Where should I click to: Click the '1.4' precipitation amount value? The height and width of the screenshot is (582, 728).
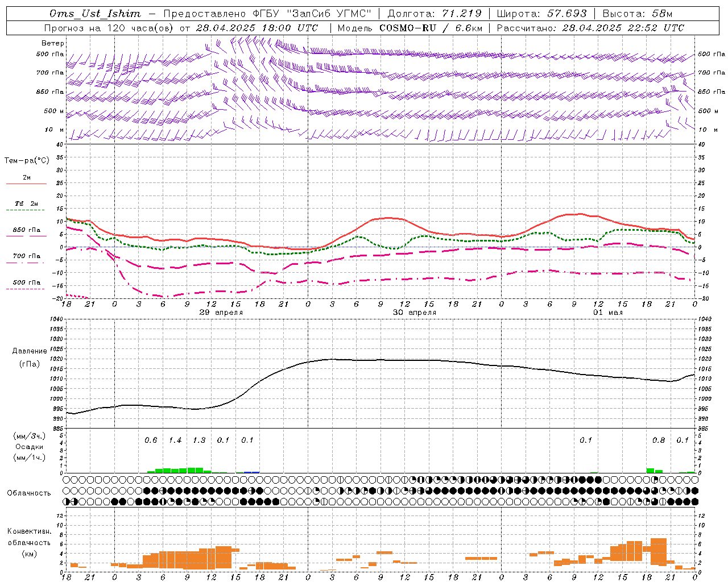pos(175,440)
